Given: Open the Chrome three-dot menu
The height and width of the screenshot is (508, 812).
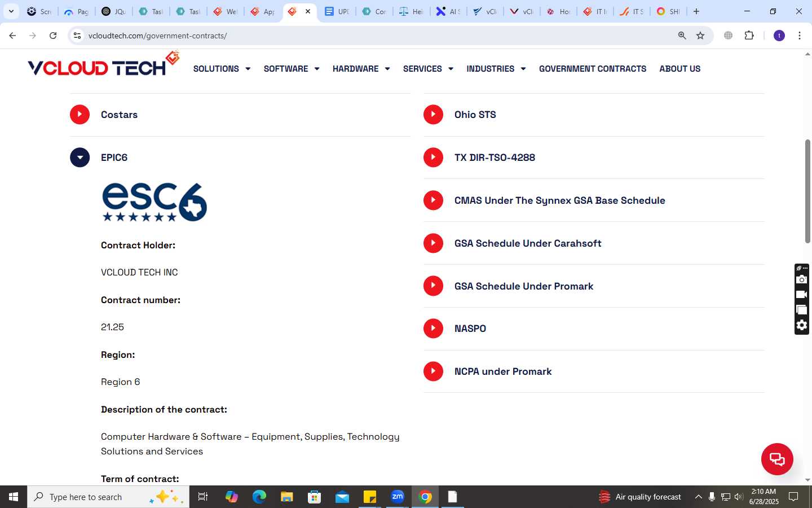Looking at the screenshot, I should tap(800, 36).
